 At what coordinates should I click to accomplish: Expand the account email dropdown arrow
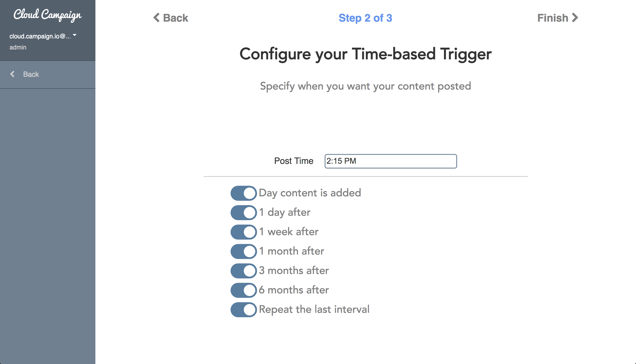[75, 35]
